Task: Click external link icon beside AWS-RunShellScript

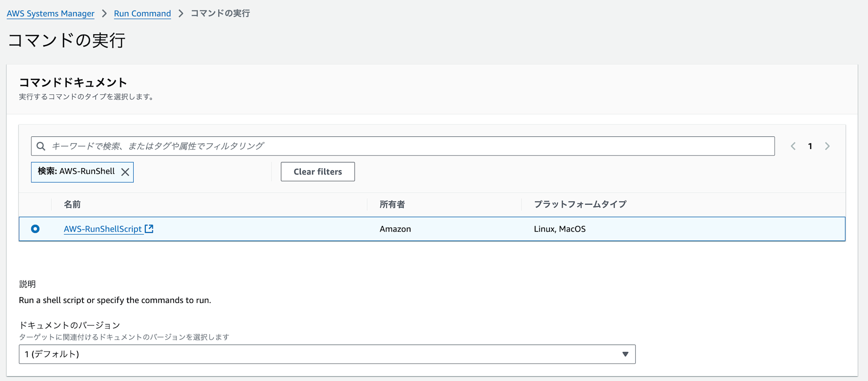Action: (x=149, y=229)
